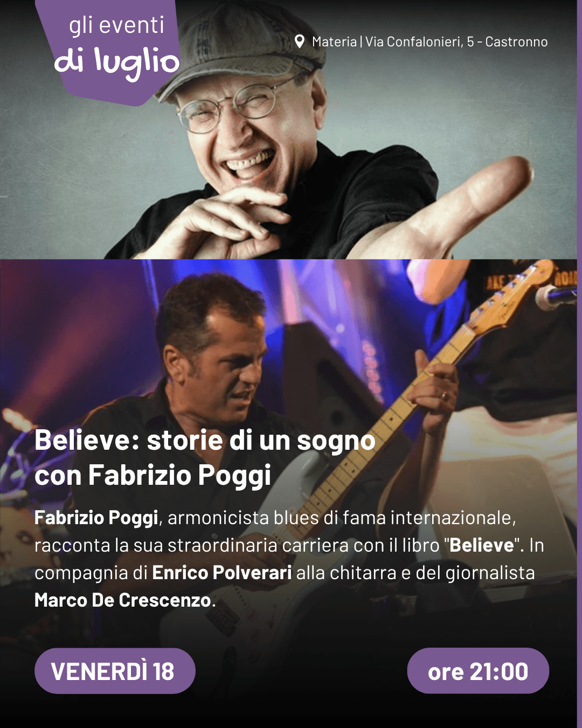Click the word Castronno in address
Image resolution: width=582 pixels, height=728 pixels.
[516, 42]
